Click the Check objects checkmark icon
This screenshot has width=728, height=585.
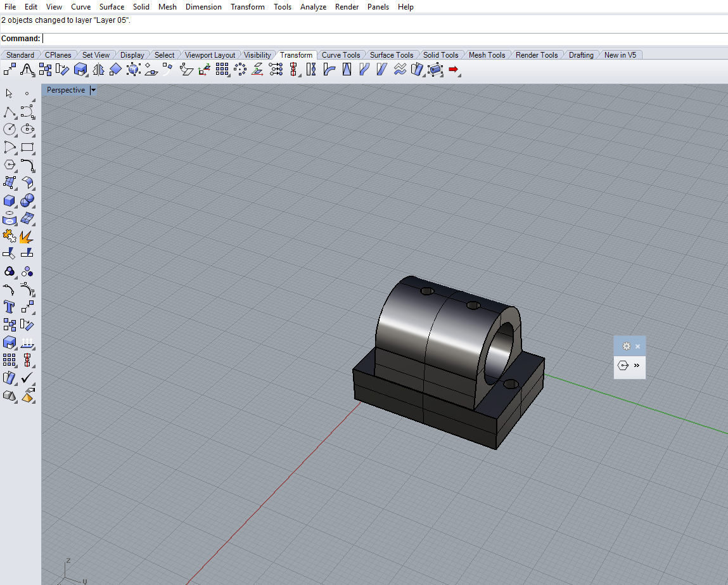click(x=27, y=378)
